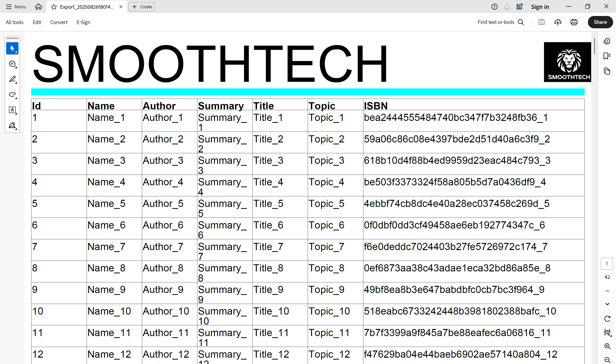The height and width of the screenshot is (364, 616).
Task: Star the Export document tab
Action: 54,7
